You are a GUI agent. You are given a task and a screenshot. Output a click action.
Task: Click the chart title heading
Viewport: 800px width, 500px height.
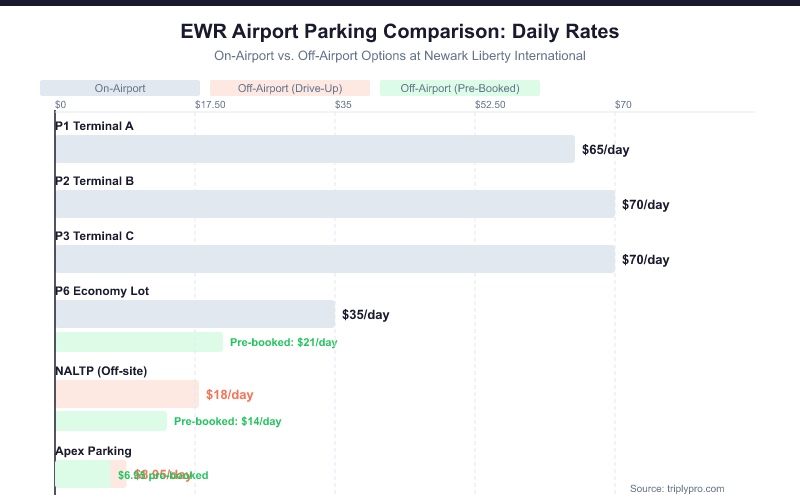pos(400,31)
